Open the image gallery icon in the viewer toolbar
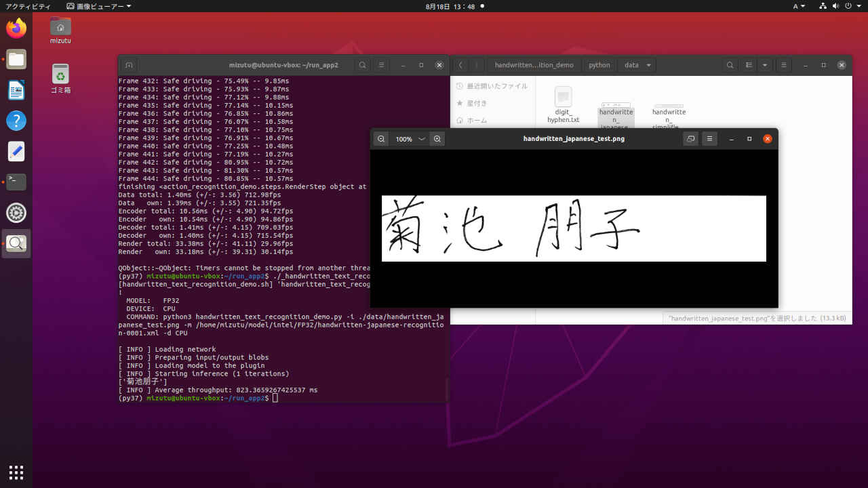The width and height of the screenshot is (868, 488). coord(690,138)
